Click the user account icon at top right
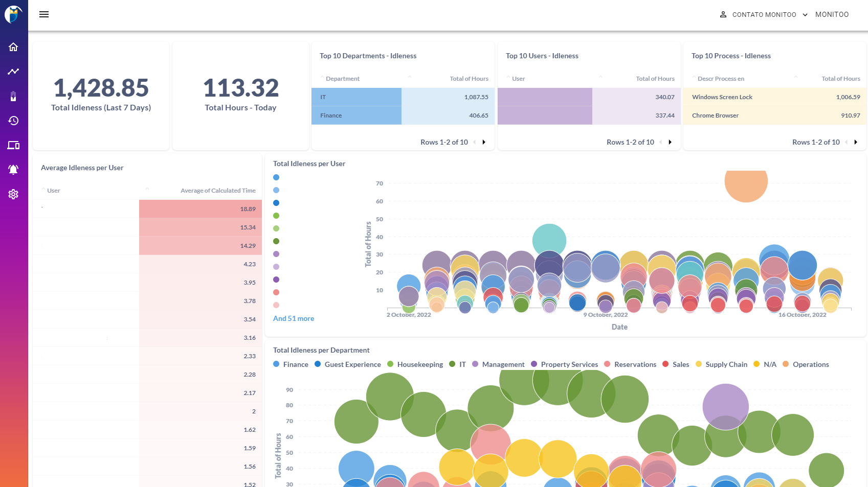868x487 pixels. (723, 14)
